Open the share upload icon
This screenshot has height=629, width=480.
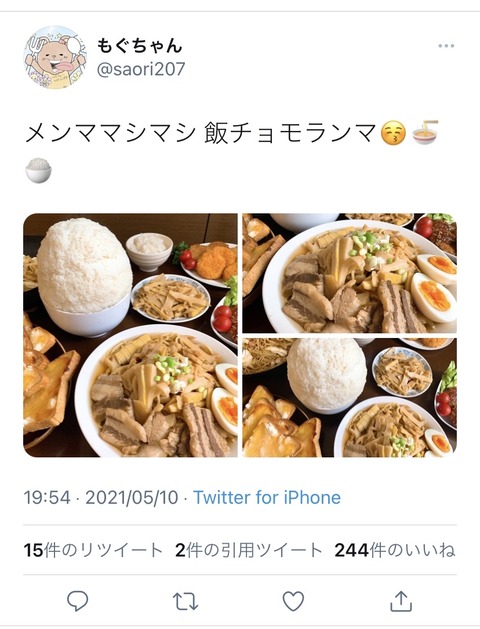pyautogui.click(x=401, y=601)
